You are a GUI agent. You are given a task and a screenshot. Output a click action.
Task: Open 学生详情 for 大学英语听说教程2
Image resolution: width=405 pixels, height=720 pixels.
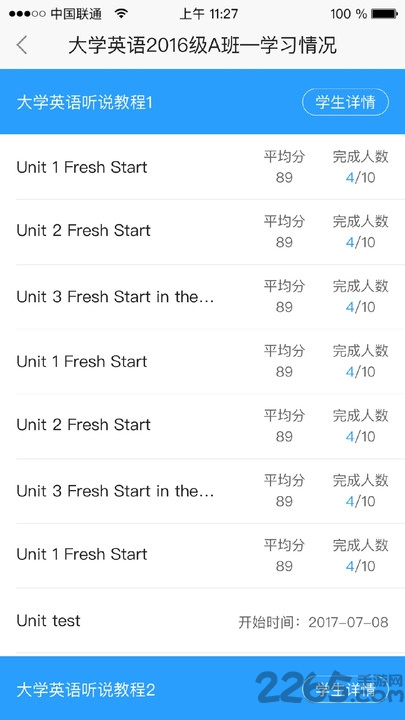[x=345, y=689]
